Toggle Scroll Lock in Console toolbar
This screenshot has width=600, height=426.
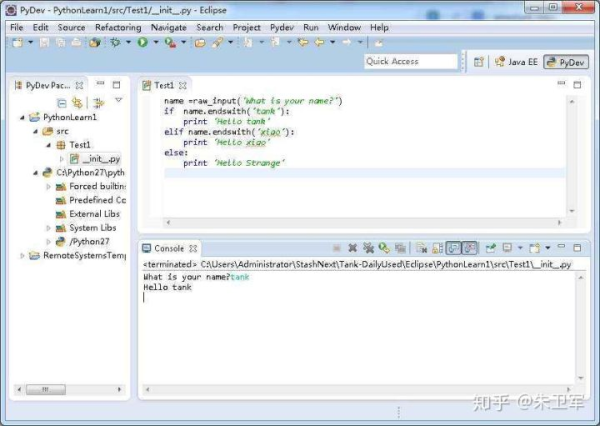pos(437,248)
